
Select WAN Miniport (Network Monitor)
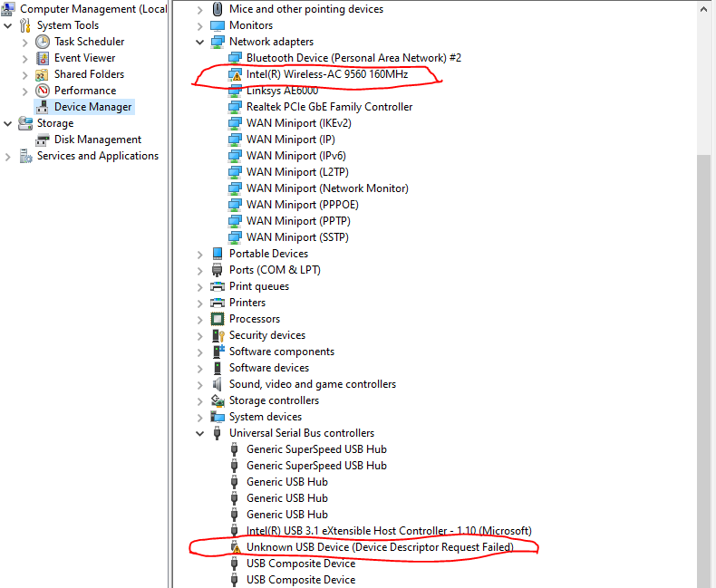[x=327, y=188]
